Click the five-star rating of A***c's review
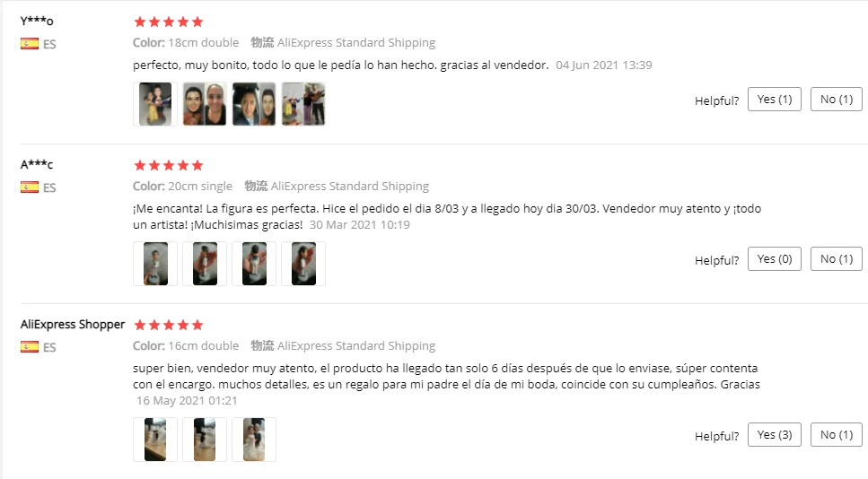This screenshot has height=479, width=868. pos(169,165)
